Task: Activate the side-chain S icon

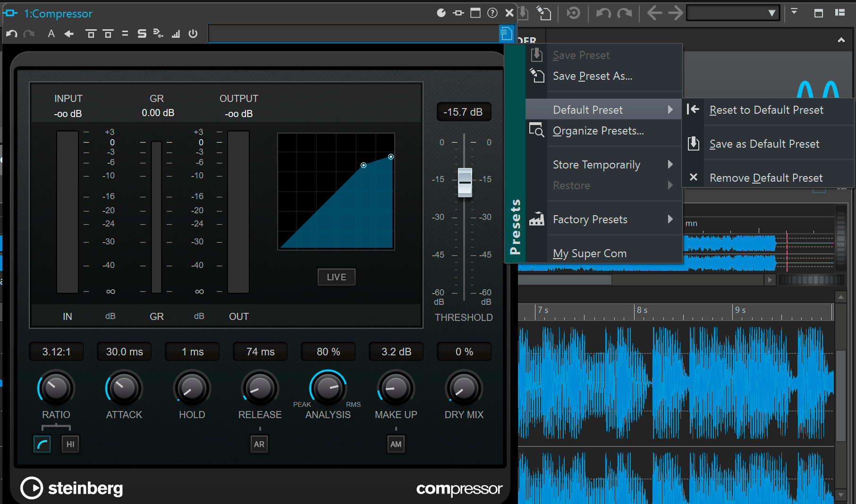Action: [x=141, y=34]
